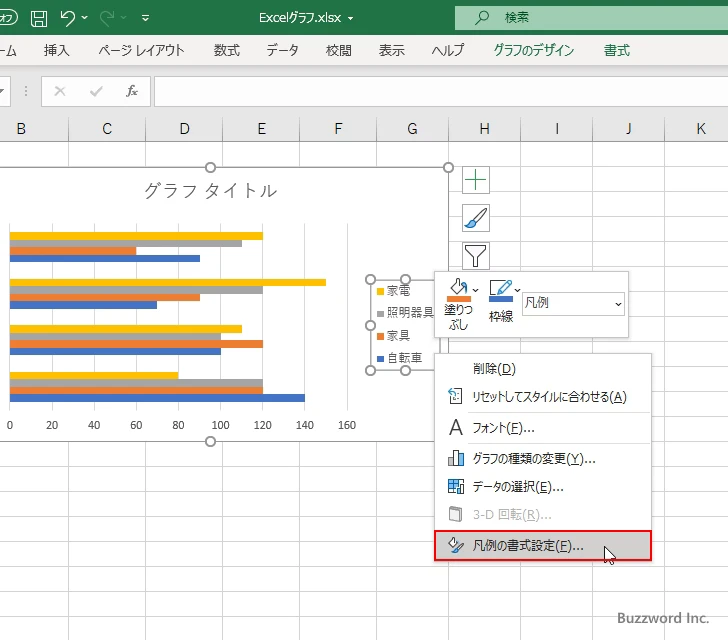Click the 160 axis label
728x640 pixels.
[347, 425]
